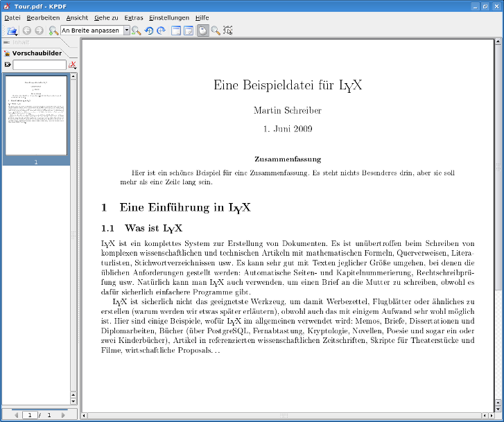This screenshot has height=422, width=504.
Task: Clear the thumbnail filter field
Action: tap(8, 64)
